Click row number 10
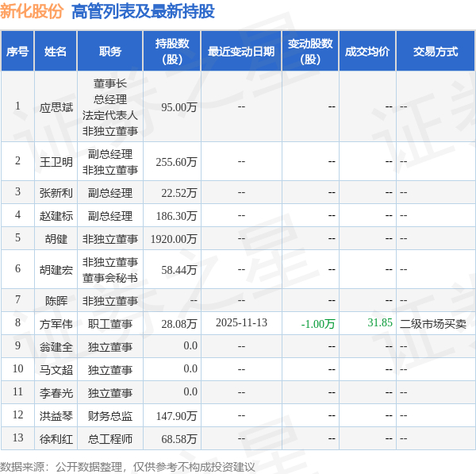Viewport: 476px width, 474px height. click(x=18, y=369)
